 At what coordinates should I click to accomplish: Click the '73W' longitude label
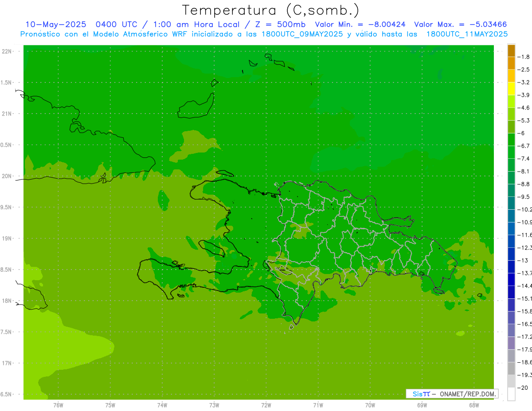214,405
